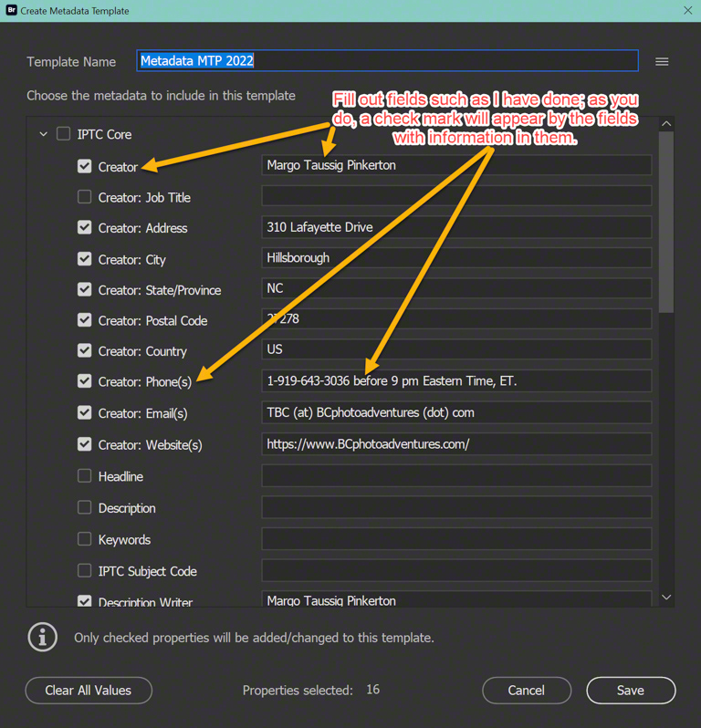Edit the phone number field
This screenshot has width=701, height=728.
[456, 380]
